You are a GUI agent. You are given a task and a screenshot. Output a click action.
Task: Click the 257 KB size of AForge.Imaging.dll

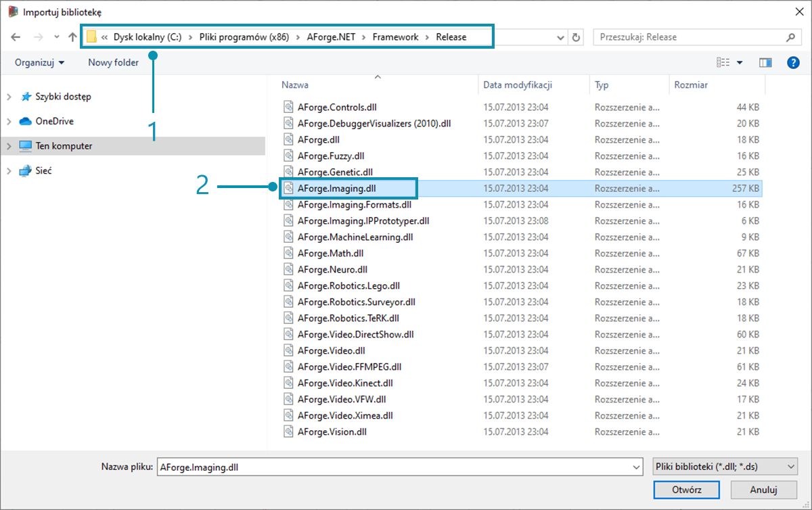[x=746, y=188]
